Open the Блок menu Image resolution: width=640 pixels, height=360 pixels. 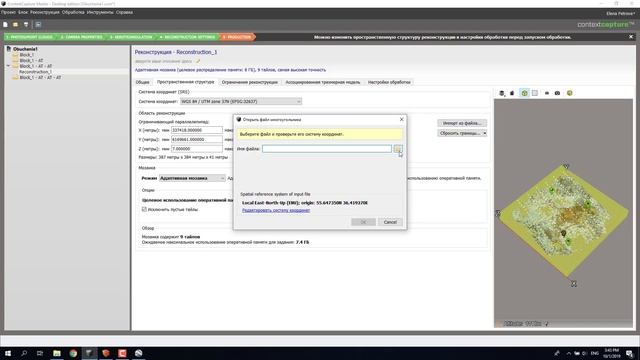pyautogui.click(x=23, y=12)
